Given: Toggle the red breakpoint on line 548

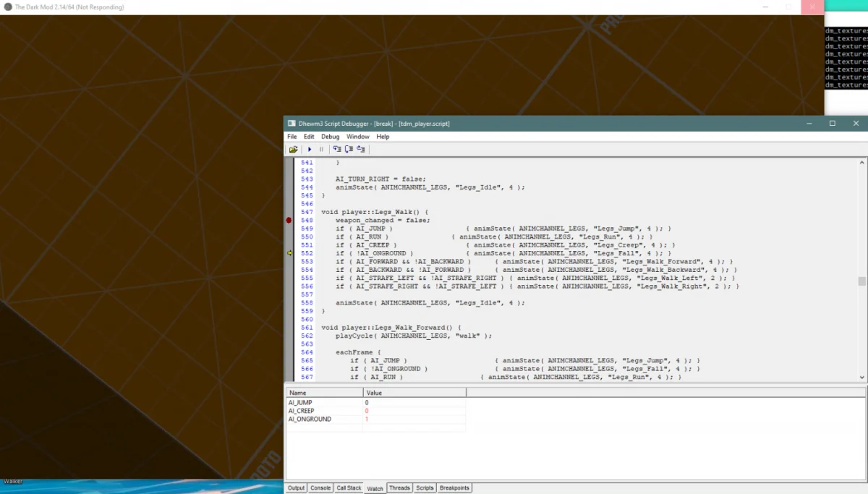Looking at the screenshot, I should (x=289, y=220).
